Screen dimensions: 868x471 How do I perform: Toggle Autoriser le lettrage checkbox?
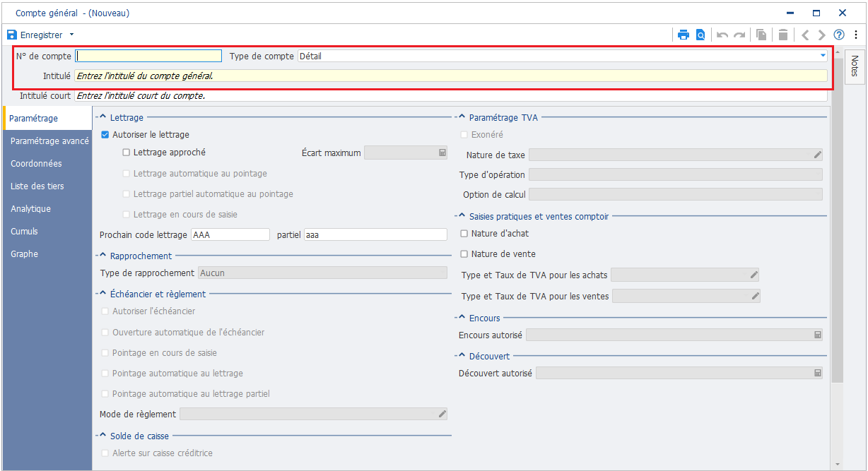click(x=105, y=134)
